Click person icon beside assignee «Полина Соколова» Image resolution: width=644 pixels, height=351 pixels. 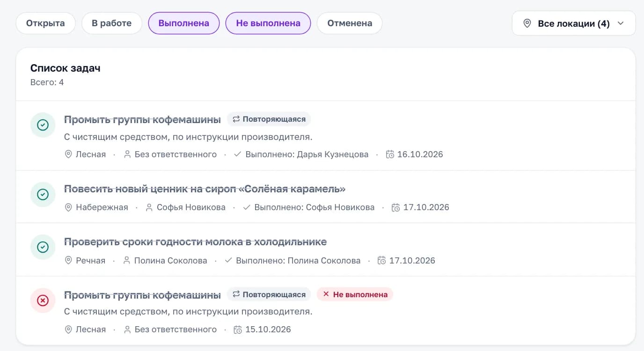127,260
